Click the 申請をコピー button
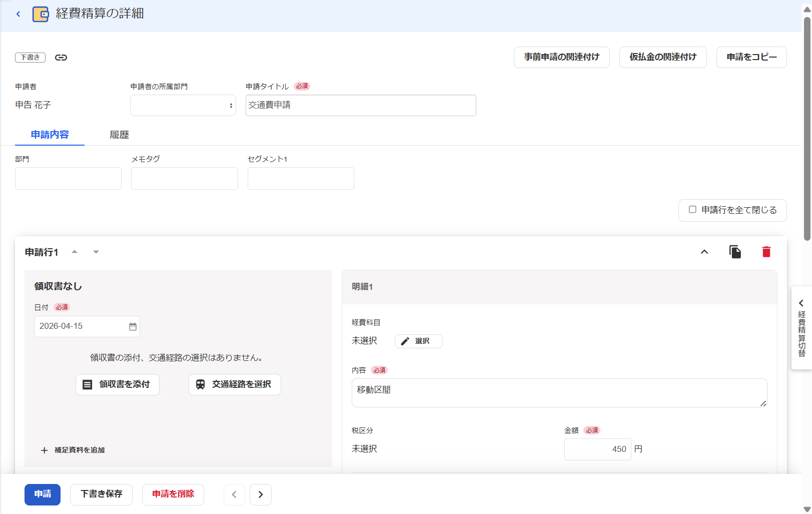This screenshot has height=514, width=812. pos(751,58)
